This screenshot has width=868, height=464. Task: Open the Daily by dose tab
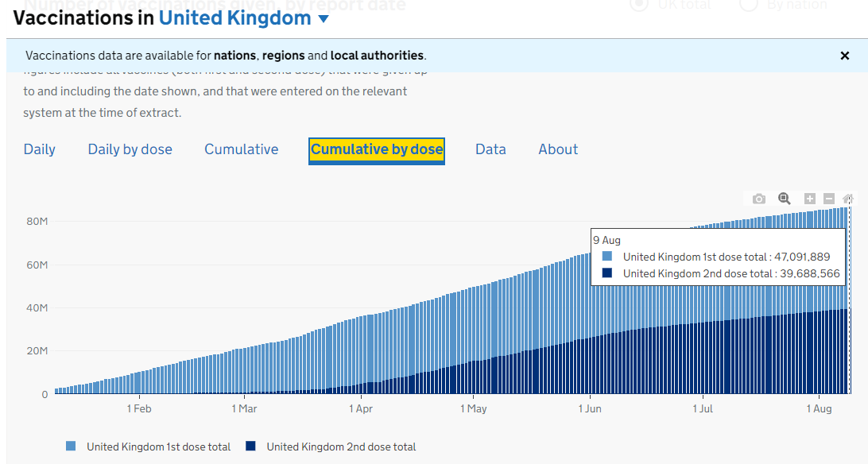[x=130, y=149]
